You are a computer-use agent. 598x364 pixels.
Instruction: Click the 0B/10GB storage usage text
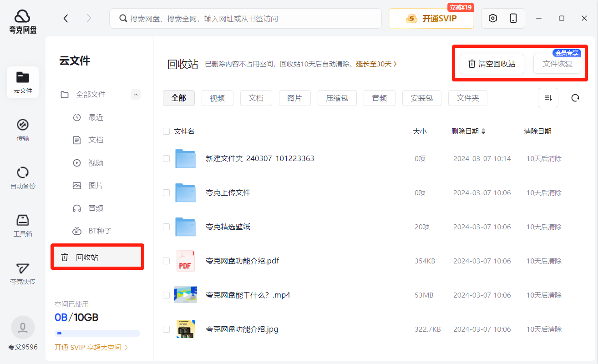[76, 317]
